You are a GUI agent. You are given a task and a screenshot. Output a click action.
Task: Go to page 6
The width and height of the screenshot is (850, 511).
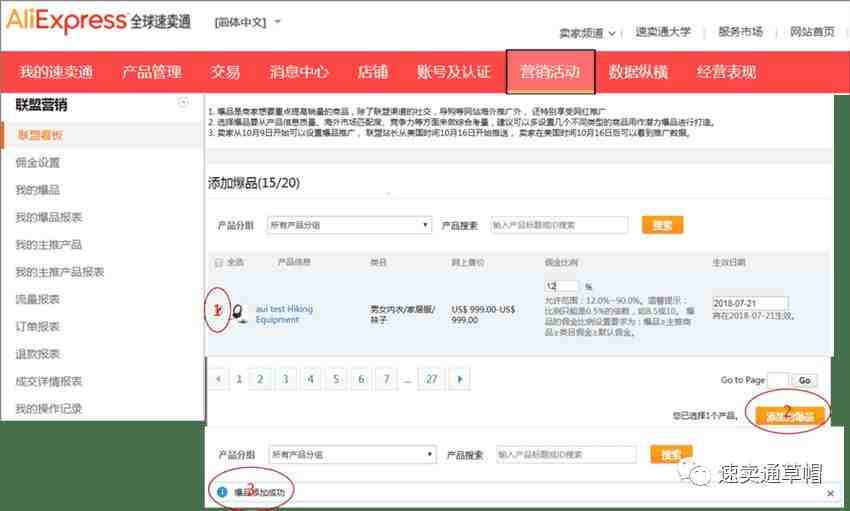click(x=361, y=379)
